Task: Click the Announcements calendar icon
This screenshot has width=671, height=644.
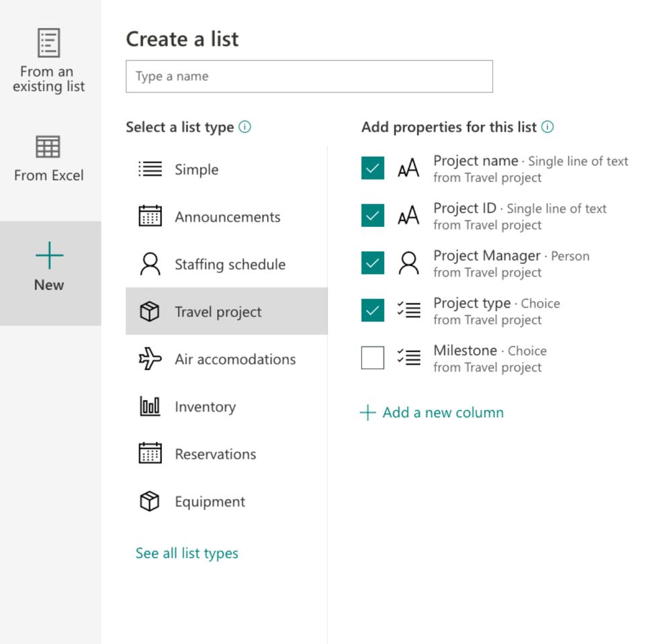Action: click(x=150, y=216)
